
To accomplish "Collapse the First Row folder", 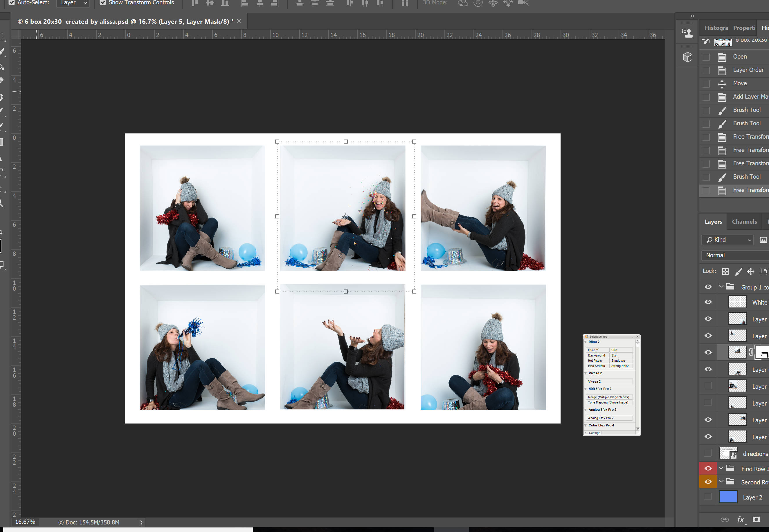I will tap(721, 468).
